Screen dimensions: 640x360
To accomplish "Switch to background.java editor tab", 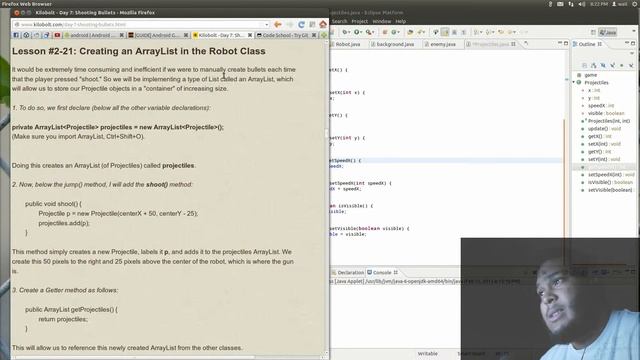I will [x=393, y=44].
